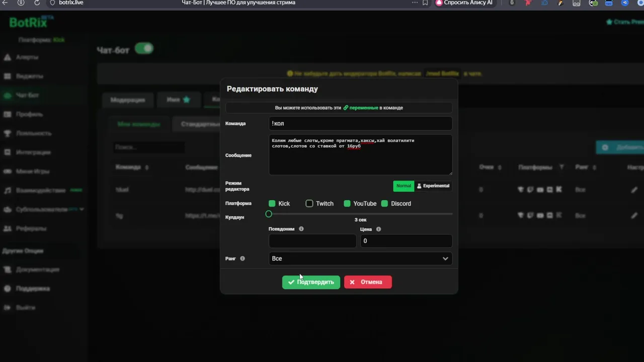This screenshot has height=362, width=644.
Task: Open the Ранг dropdown showing Все
Action: [x=360, y=259]
